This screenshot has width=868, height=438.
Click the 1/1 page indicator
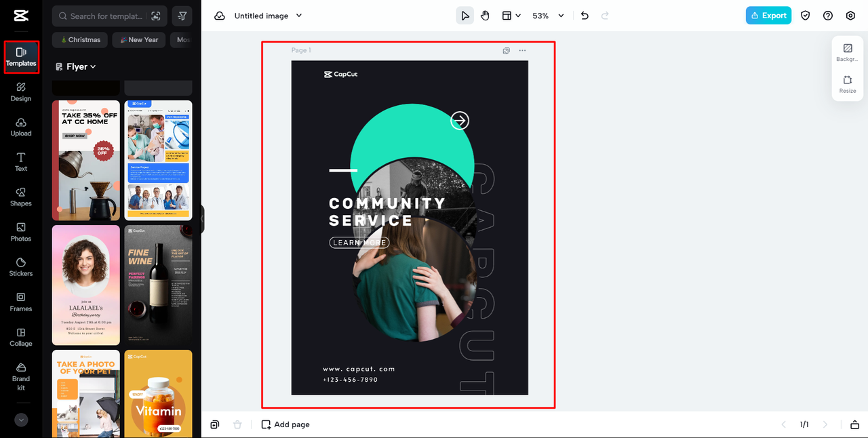tap(804, 424)
